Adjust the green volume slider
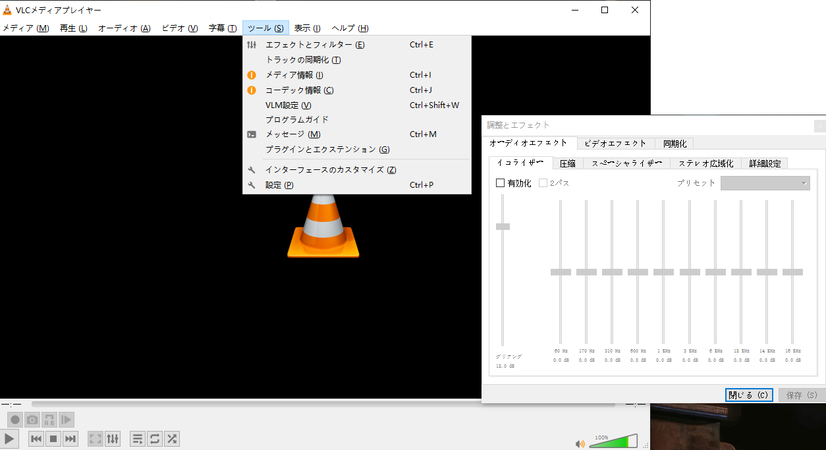Viewport: 826px width, 450px height. (x=614, y=442)
